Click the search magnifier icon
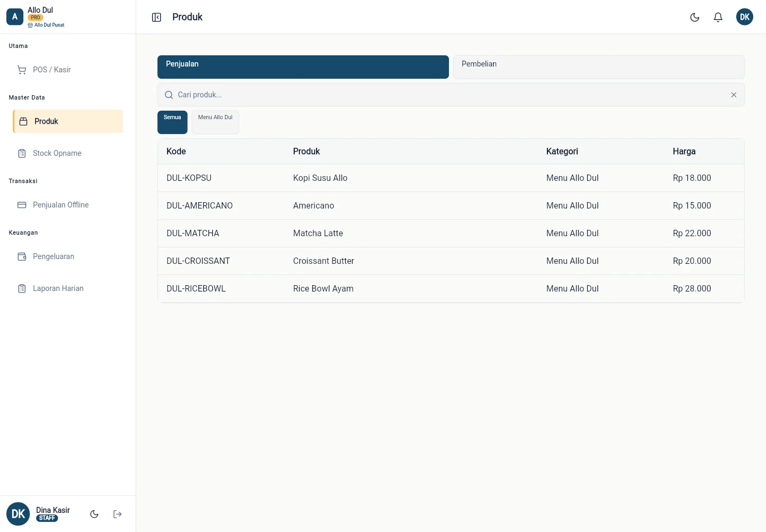This screenshot has height=532, width=766. tap(169, 95)
